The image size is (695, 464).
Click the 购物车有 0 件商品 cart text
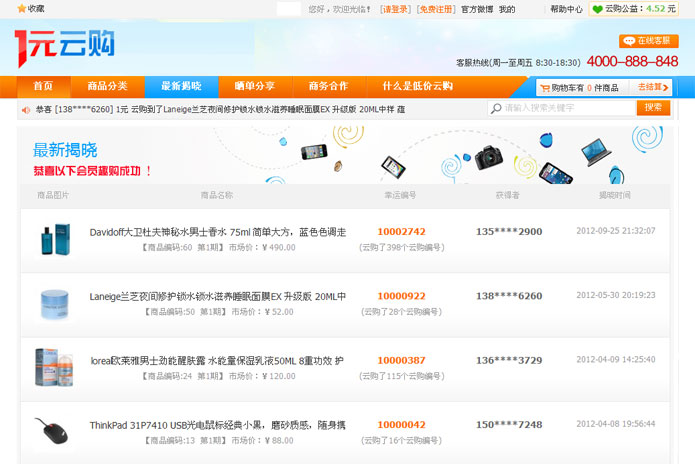585,88
